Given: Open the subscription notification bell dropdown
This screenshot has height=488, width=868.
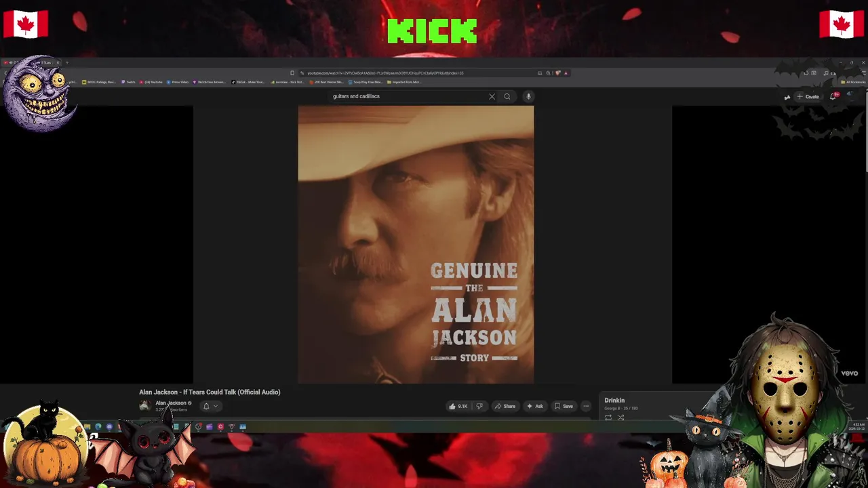Looking at the screenshot, I should tap(210, 406).
